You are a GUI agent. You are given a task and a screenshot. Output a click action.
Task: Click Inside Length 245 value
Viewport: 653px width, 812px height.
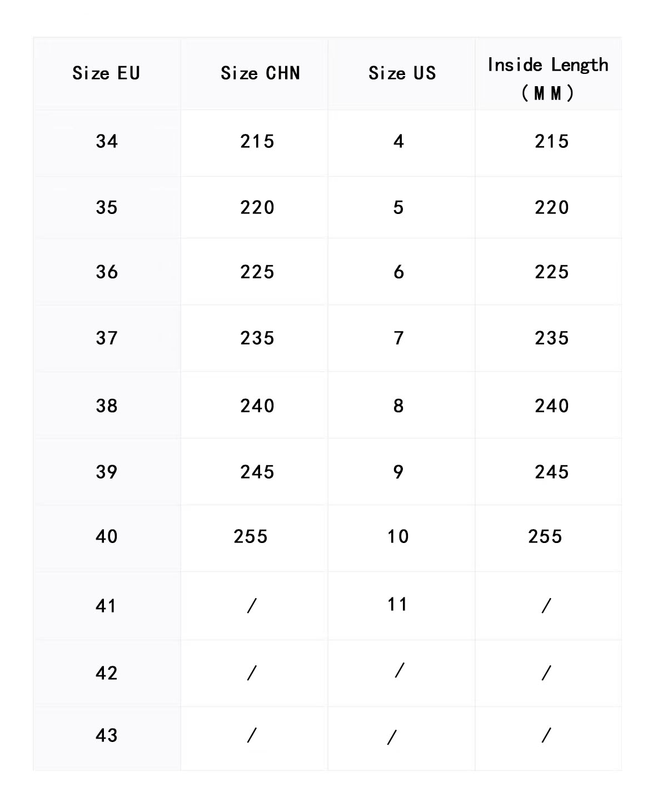click(x=552, y=472)
